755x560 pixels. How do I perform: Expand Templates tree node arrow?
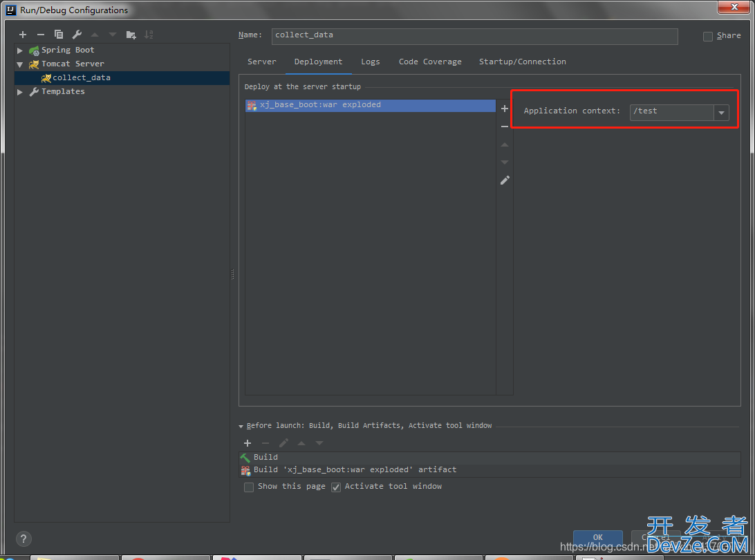point(20,91)
